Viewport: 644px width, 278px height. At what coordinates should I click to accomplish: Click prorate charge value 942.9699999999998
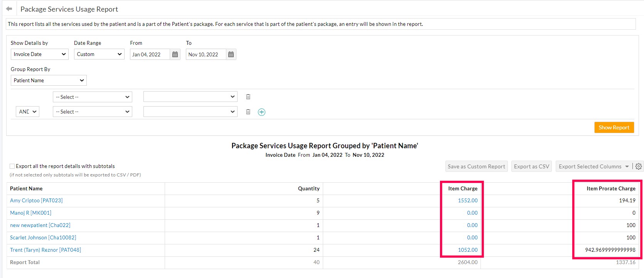point(610,250)
